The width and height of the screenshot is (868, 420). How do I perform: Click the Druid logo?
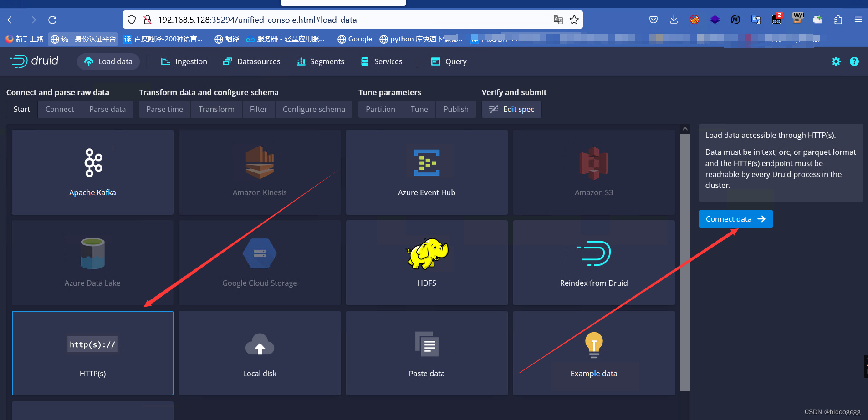click(x=34, y=61)
